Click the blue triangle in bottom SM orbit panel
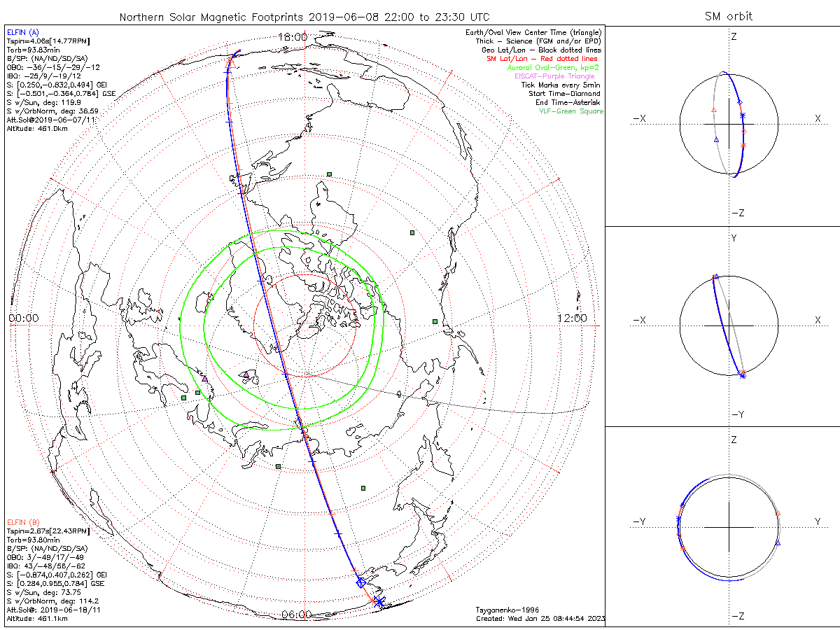840x630 pixels. point(778,542)
